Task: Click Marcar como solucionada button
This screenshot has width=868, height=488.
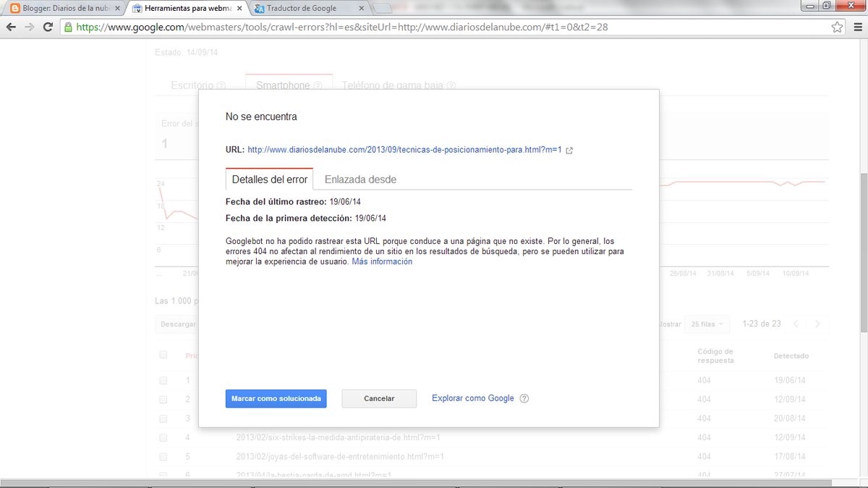Action: [276, 399]
